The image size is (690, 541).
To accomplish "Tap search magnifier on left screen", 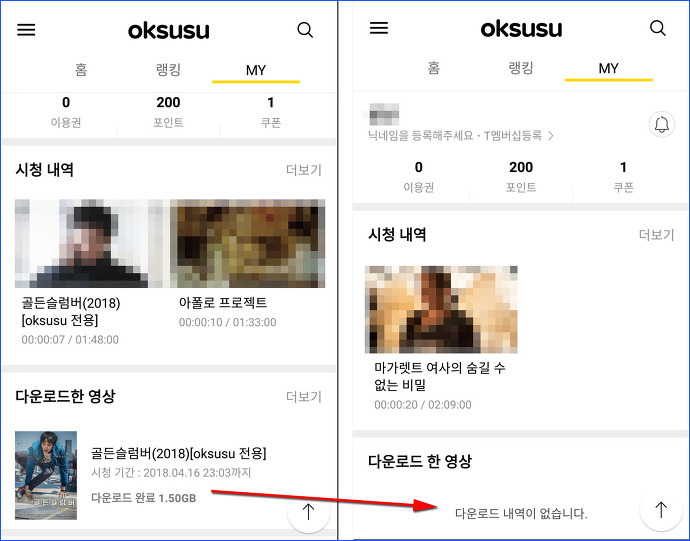I will tap(305, 30).
